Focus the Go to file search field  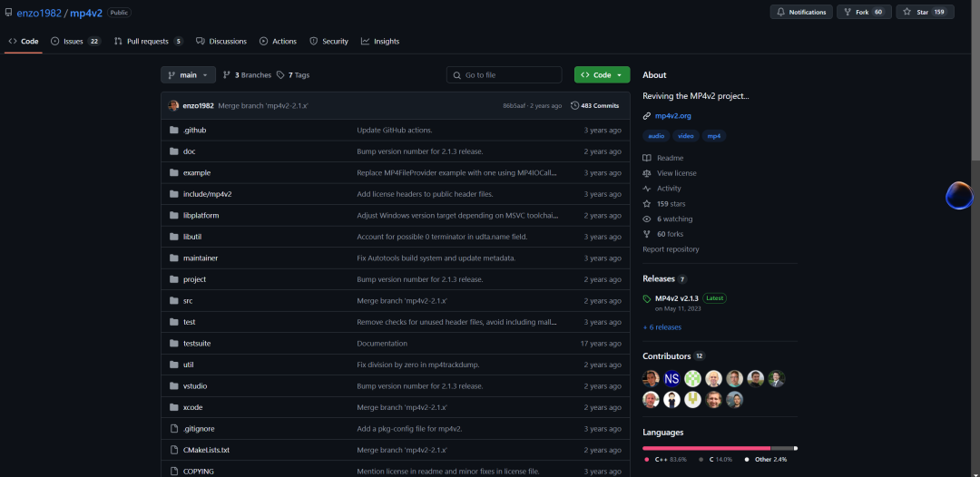click(x=504, y=75)
